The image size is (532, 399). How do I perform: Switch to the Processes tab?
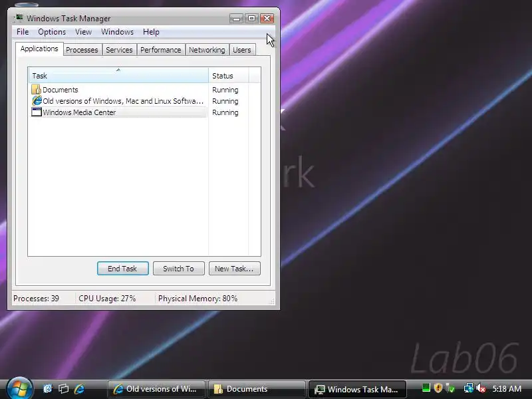[x=82, y=50]
